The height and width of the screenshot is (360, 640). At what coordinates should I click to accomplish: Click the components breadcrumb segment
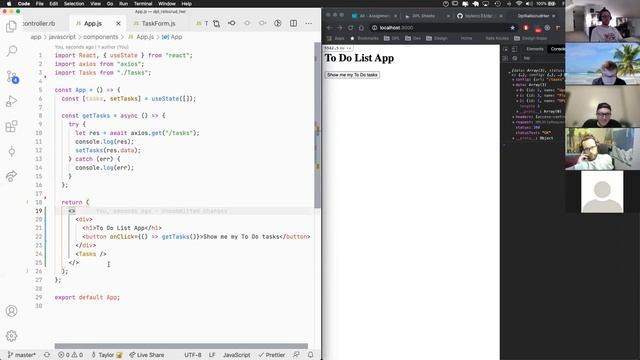100,37
